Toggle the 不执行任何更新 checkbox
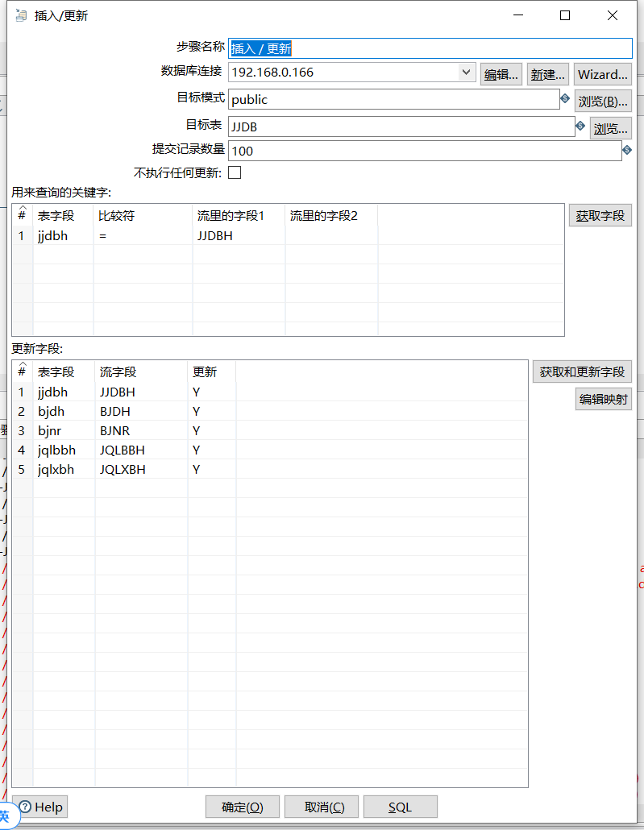The height and width of the screenshot is (830, 644). click(235, 172)
